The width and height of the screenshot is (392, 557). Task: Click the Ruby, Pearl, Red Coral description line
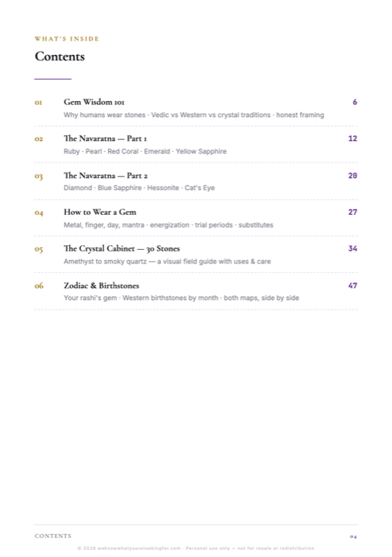tap(145, 151)
